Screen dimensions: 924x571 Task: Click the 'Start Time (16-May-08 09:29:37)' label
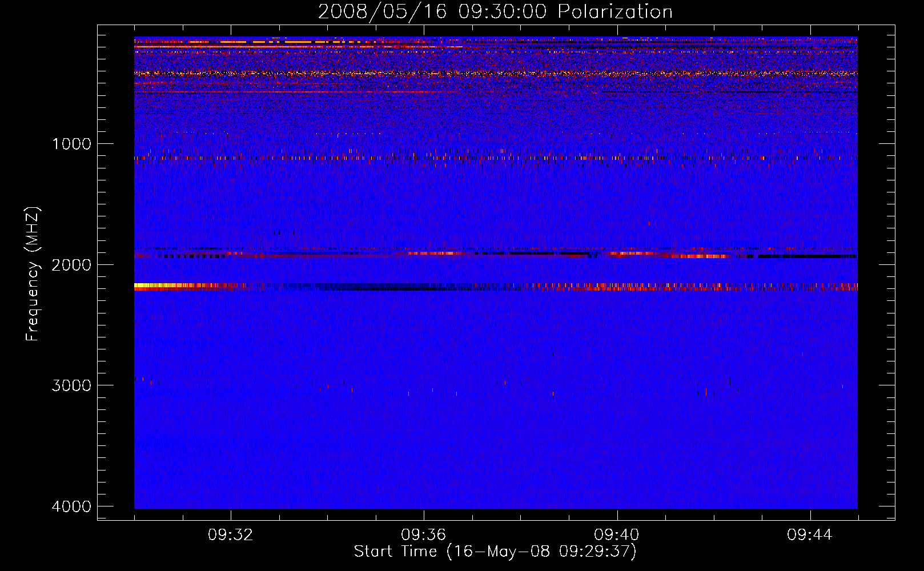coord(495,551)
